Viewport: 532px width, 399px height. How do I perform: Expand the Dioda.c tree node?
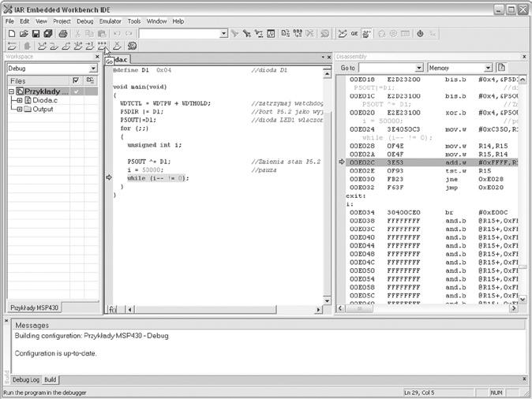(20, 100)
